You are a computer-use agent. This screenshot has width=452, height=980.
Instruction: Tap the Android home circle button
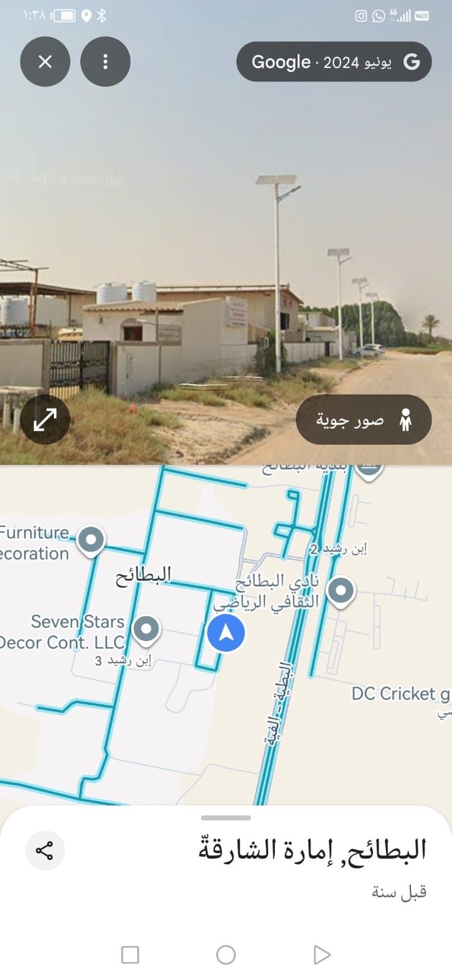point(226,954)
